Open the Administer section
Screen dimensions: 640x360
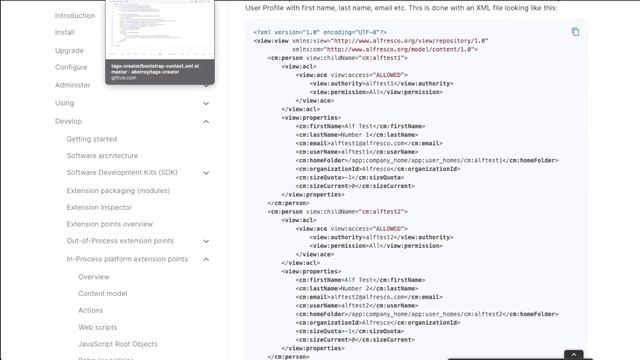click(x=72, y=85)
